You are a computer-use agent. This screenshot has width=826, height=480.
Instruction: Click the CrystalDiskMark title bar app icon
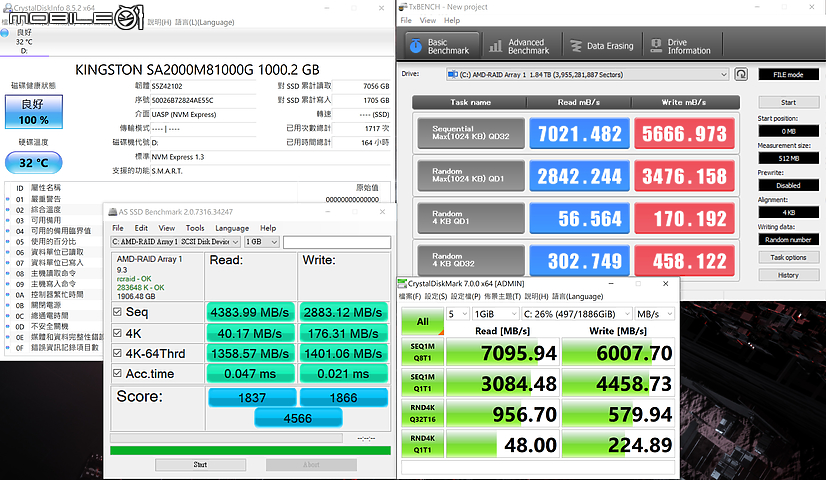tap(402, 283)
